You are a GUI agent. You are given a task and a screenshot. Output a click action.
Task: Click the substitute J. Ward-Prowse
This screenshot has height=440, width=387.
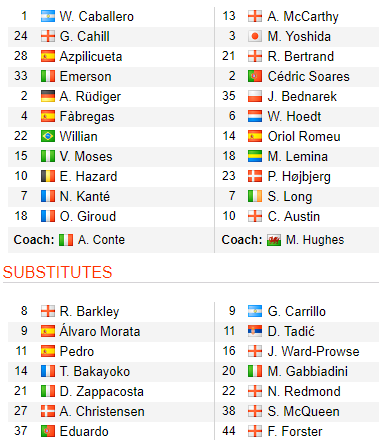pos(314,351)
